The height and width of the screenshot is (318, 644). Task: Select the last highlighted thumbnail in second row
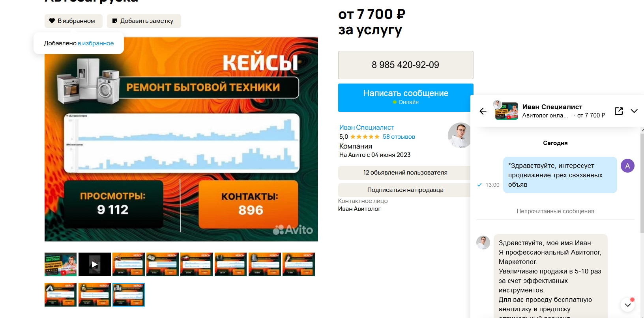point(129,295)
